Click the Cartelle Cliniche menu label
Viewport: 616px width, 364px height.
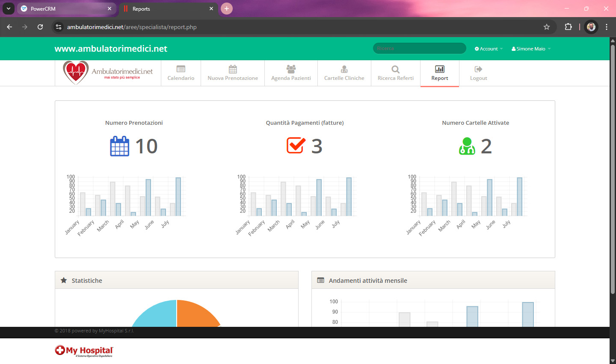(344, 78)
